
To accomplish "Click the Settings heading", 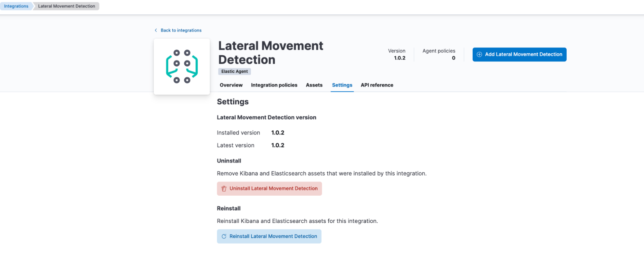I will click(233, 102).
